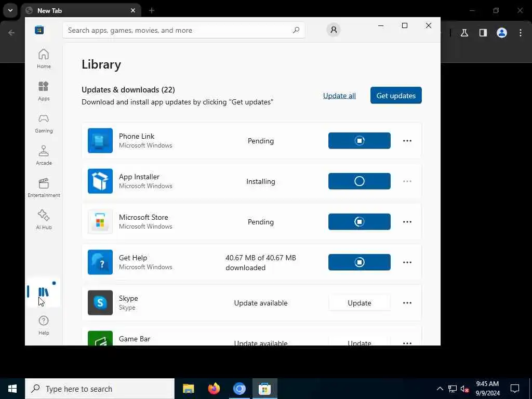Open the user profile icon in Store

[x=334, y=30]
